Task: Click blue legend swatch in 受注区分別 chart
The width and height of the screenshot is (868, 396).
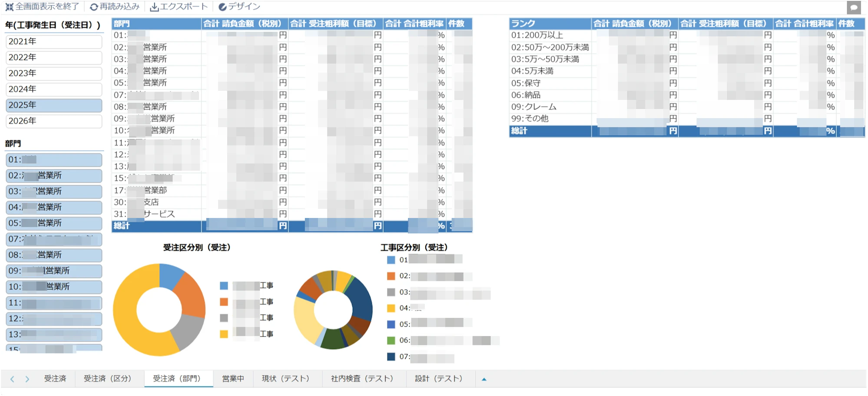Action: (224, 286)
